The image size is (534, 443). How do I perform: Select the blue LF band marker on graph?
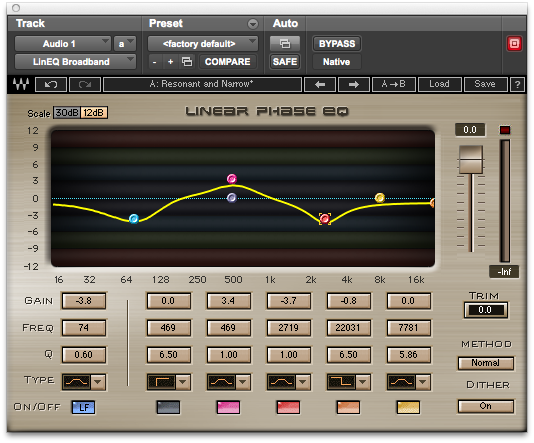tap(134, 219)
